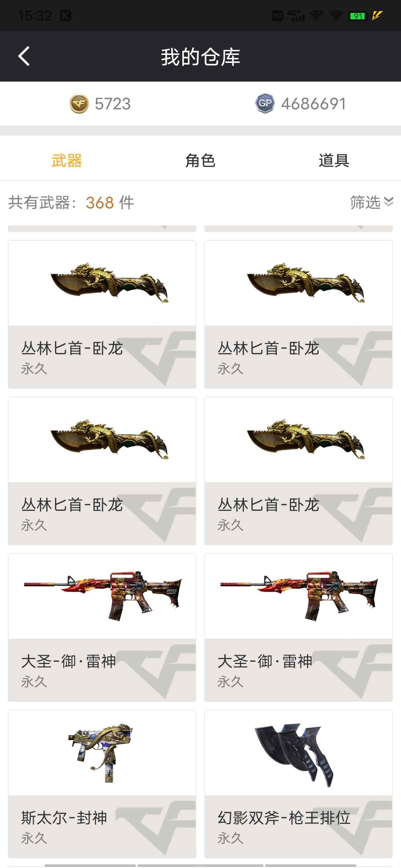The height and width of the screenshot is (868, 401).
Task: Select the 武器 tab
Action: 67,161
